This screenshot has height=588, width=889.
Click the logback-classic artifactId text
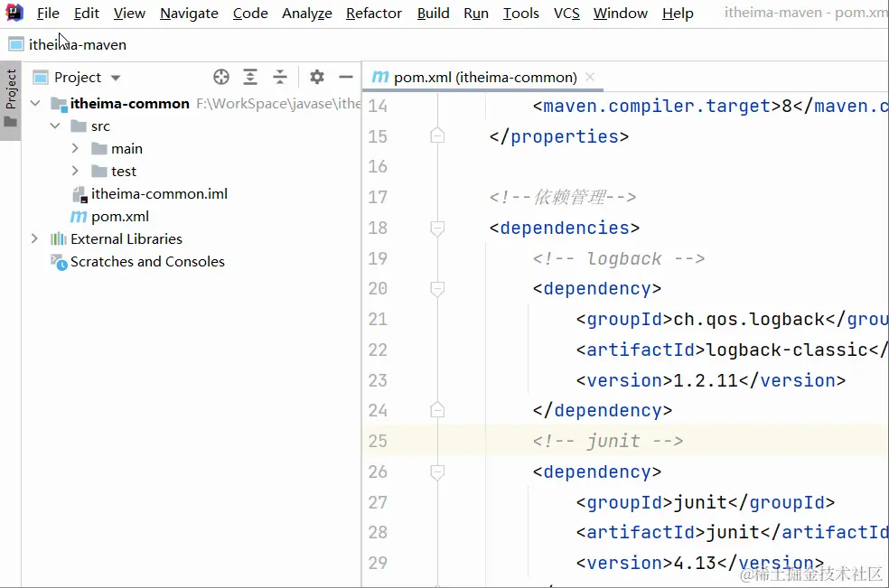coord(788,350)
